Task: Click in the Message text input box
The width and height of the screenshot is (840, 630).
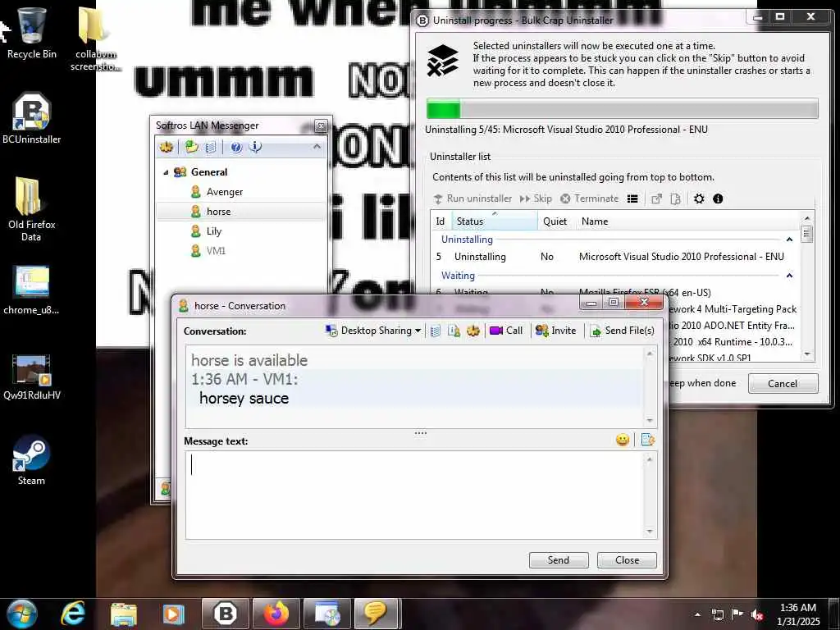Action: 415,495
